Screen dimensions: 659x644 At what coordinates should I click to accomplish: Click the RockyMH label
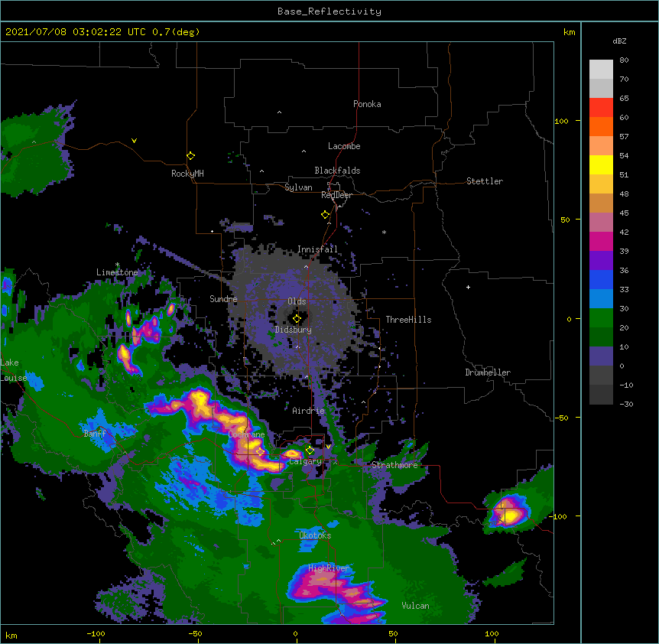coord(187,173)
